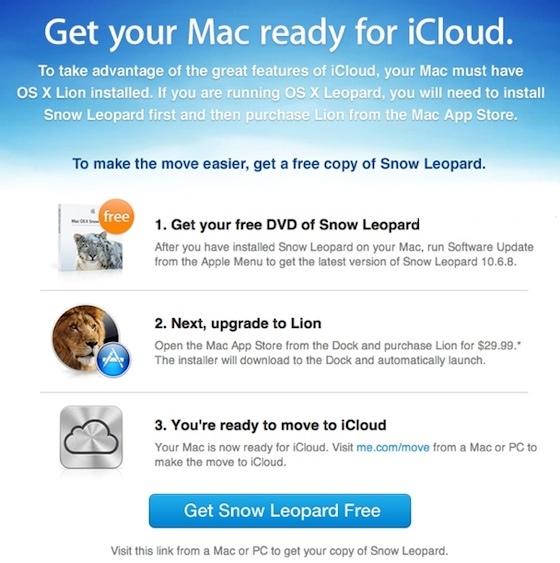Click the text make the move to iCloud
Viewport: 560px width, 563px height.
pos(220,462)
